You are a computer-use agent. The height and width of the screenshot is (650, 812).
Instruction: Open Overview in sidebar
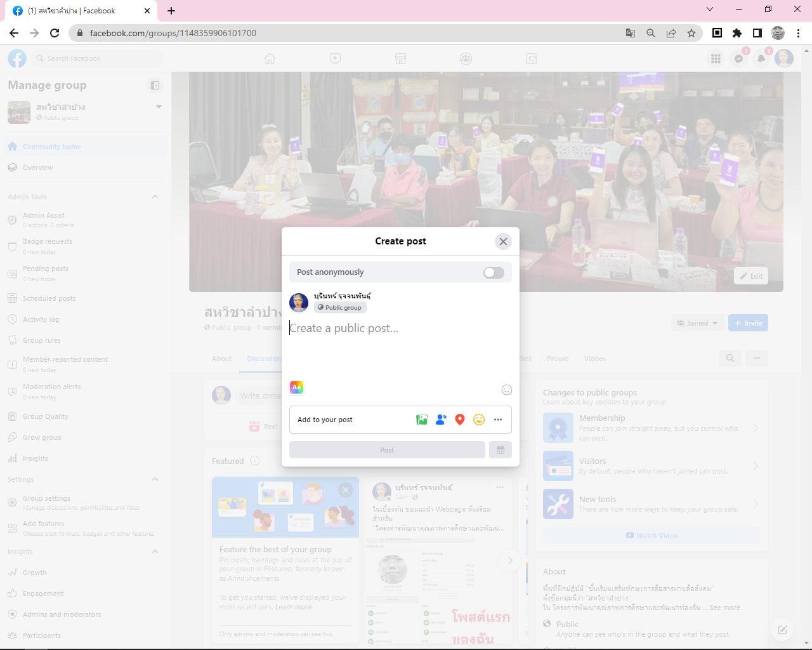[x=86, y=168]
